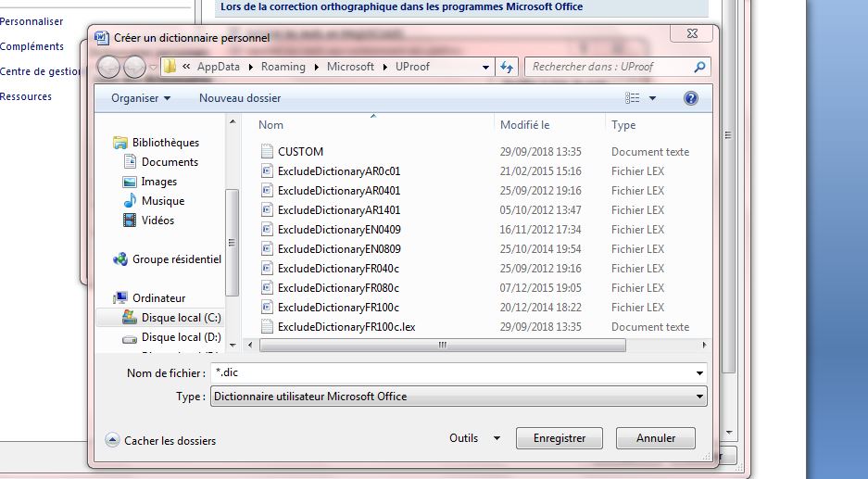The image size is (868, 479).
Task: Open the Outils dropdown menu
Action: coord(474,438)
